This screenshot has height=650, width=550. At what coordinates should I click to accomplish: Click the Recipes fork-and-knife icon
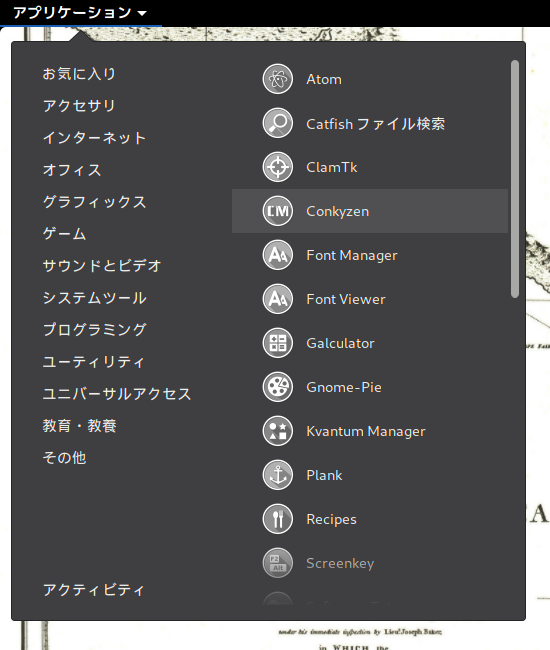tap(278, 519)
